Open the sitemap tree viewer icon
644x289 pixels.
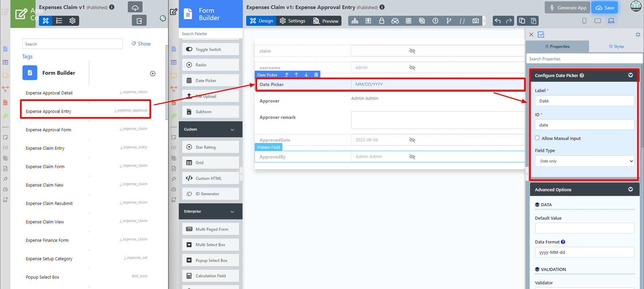click(355, 21)
